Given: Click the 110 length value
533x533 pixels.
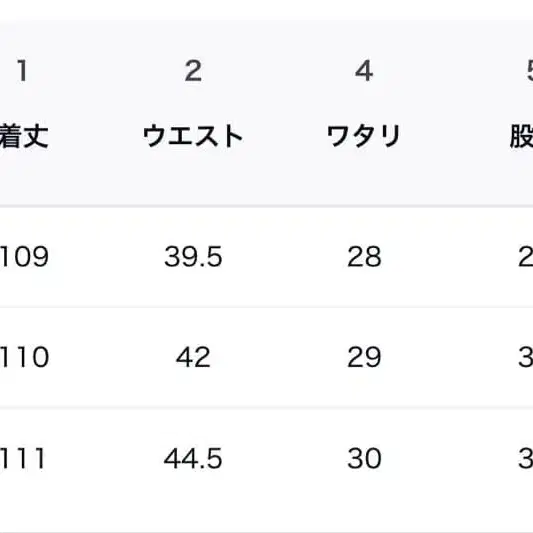Looking at the screenshot, I should (24, 357).
